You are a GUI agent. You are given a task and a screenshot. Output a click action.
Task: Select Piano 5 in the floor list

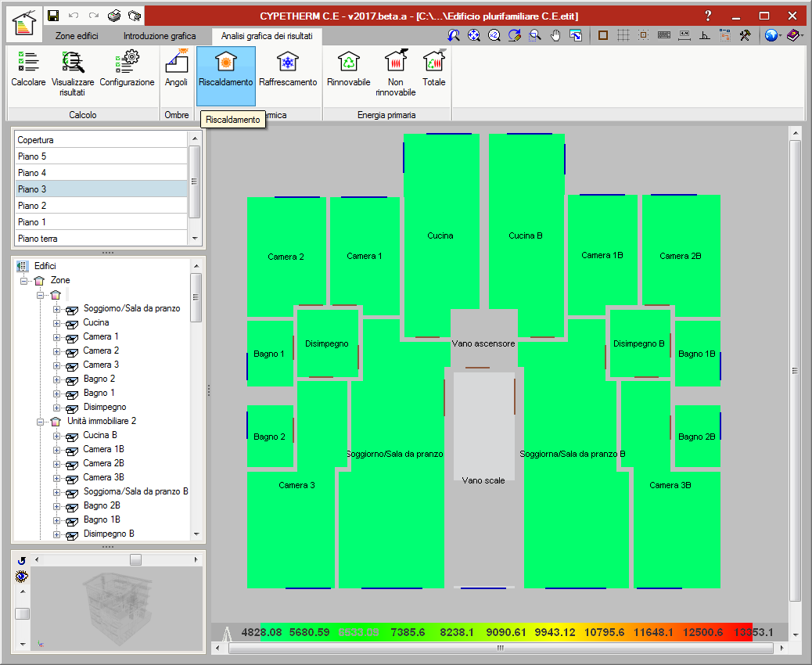101,156
